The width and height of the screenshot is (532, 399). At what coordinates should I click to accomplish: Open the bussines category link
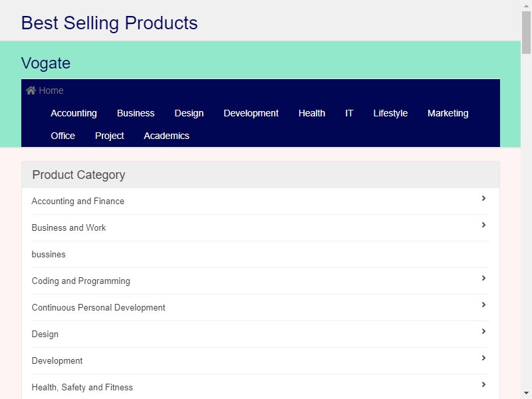pos(49,255)
